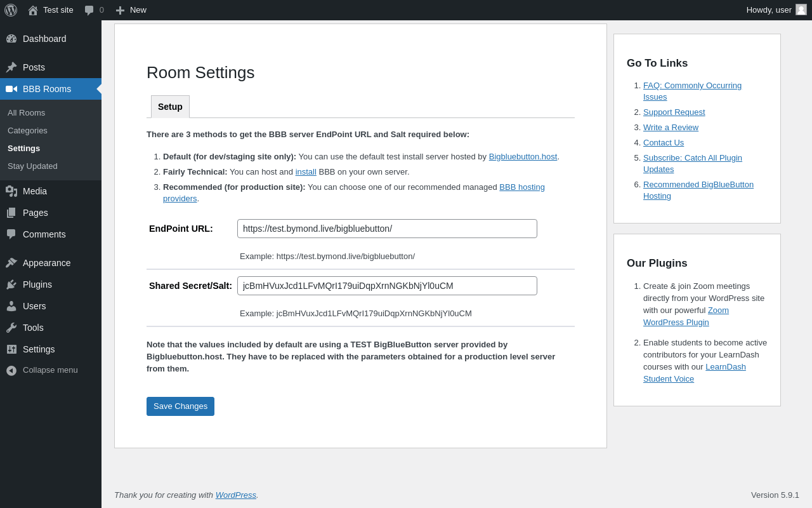812x508 pixels.
Task: Open All Rooms submenu item
Action: 26,113
